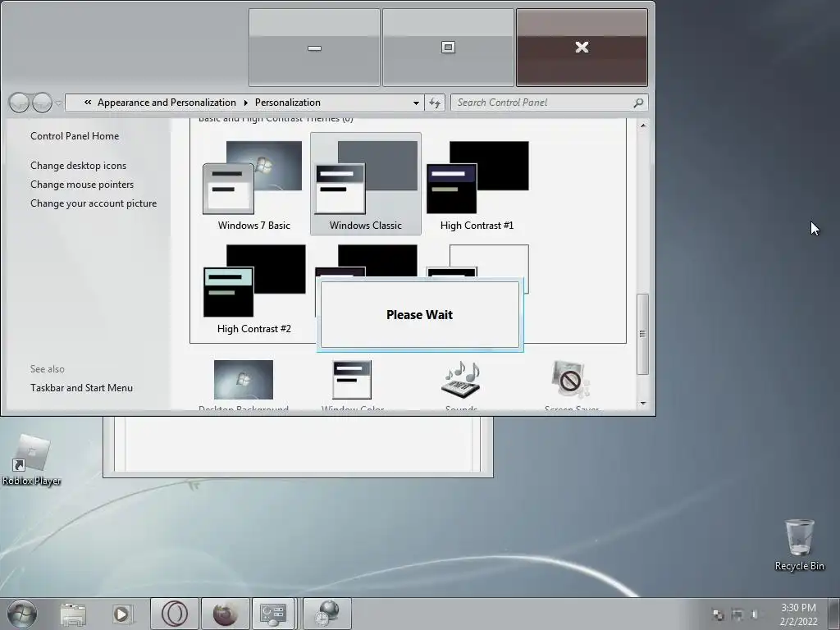Open Taskbar and Start Menu link
The height and width of the screenshot is (630, 840).
(81, 388)
